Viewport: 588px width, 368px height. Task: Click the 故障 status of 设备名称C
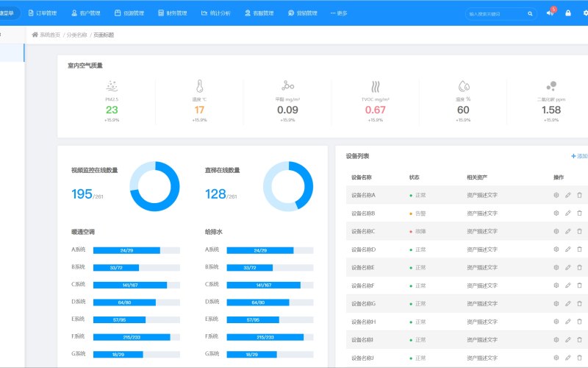[417, 231]
